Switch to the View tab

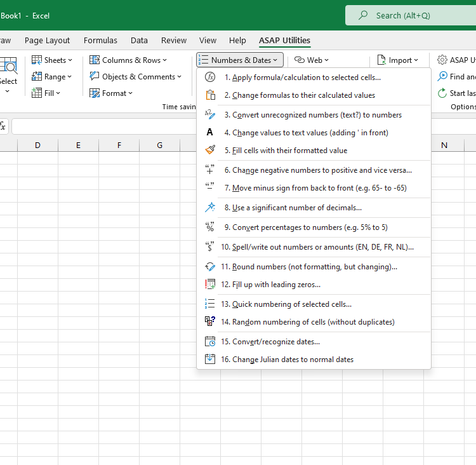[208, 41]
